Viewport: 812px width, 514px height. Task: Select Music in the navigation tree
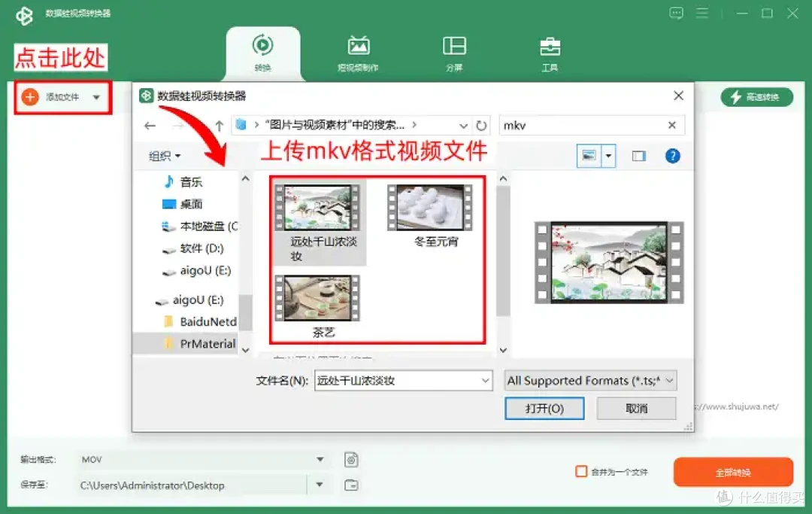click(x=184, y=182)
